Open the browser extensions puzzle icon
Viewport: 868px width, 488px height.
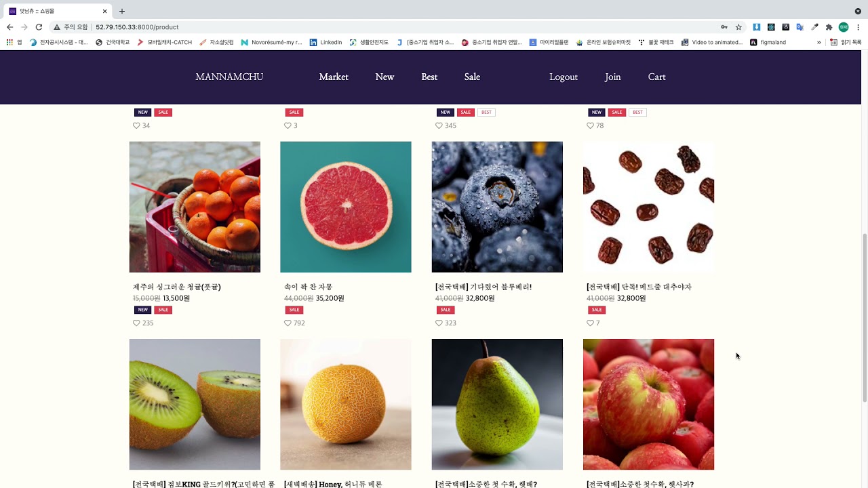pos(829,27)
